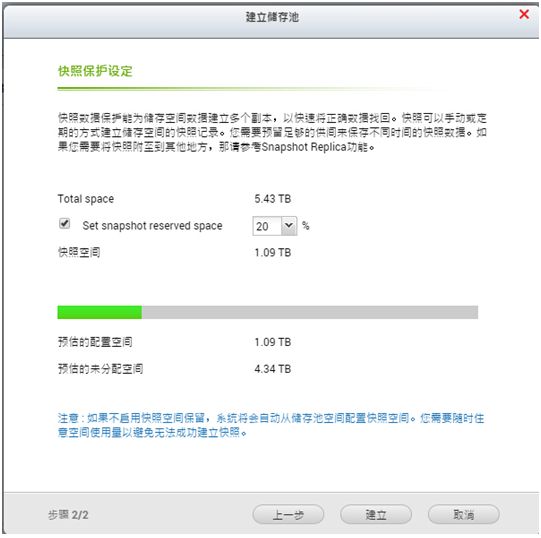Image resolution: width=541 pixels, height=538 pixels.
Task: Click the 建立 create button
Action: coord(376,515)
